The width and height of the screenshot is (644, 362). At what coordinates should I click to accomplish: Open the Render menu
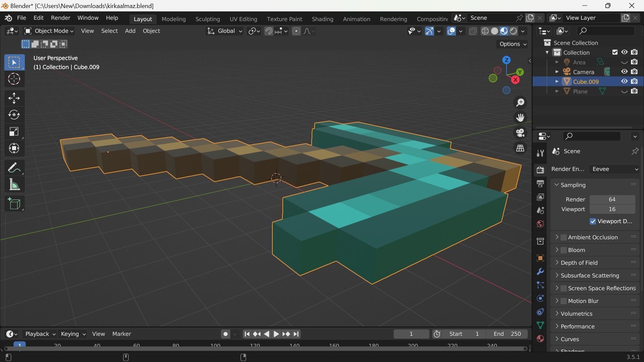pos(60,18)
